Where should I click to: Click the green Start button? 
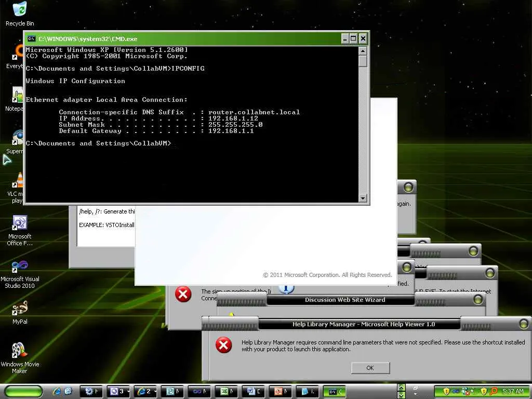(24, 391)
